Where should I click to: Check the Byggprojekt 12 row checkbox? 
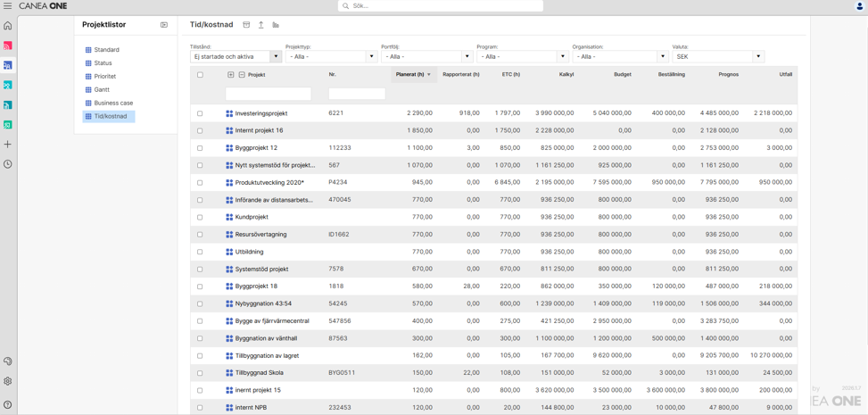point(200,148)
